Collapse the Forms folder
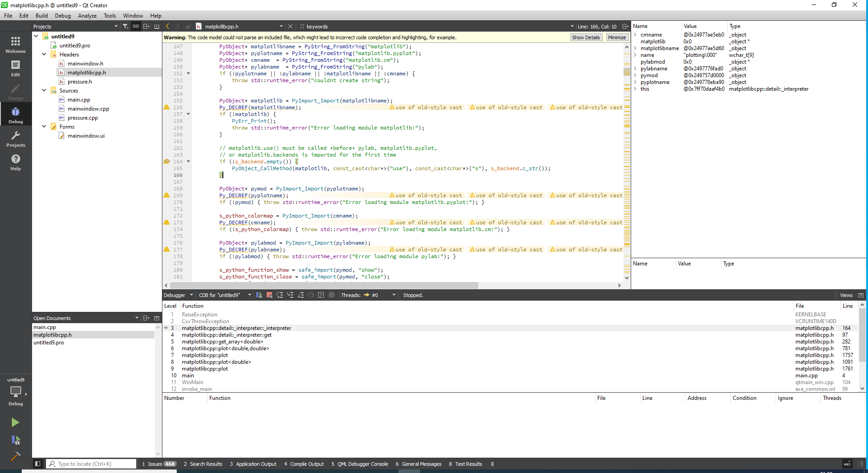Image resolution: width=868 pixels, height=473 pixels. tap(44, 126)
